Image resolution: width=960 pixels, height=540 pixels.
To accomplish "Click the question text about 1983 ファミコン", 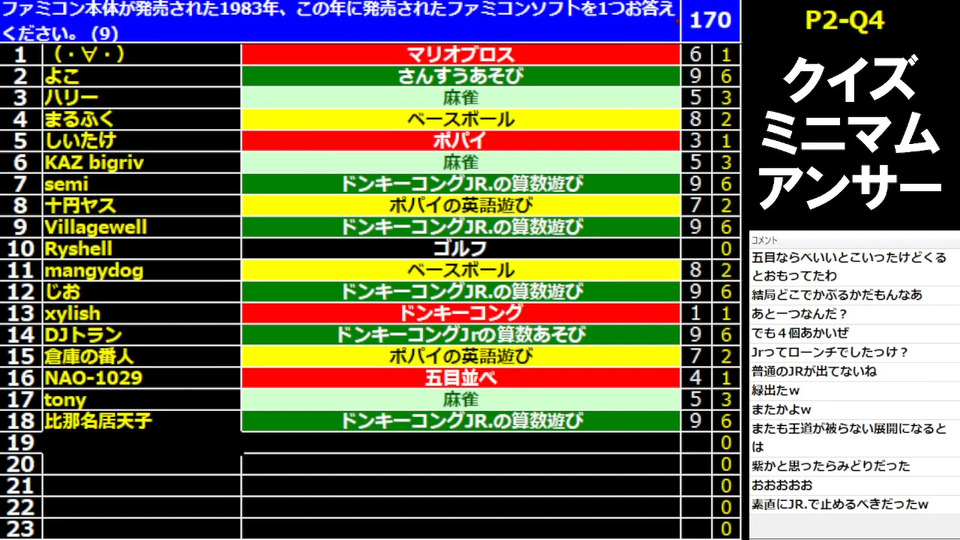I will point(339,20).
